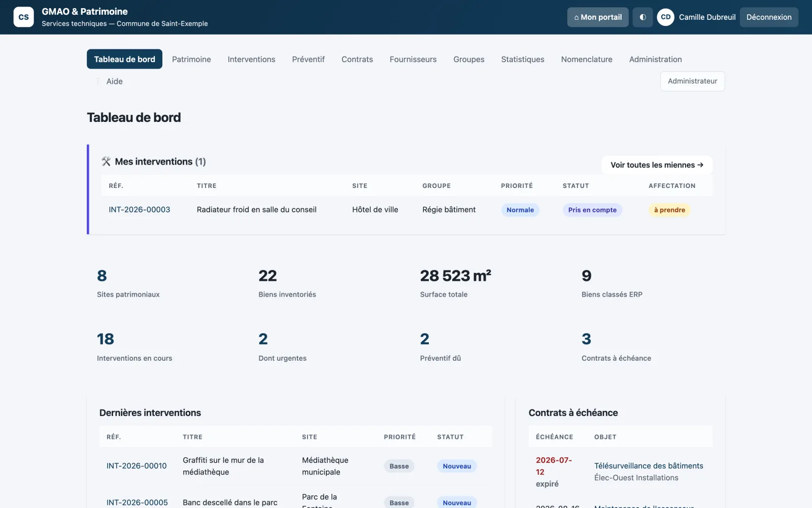Open intervention INT-2026-00003
This screenshot has height=508, width=812.
click(x=140, y=209)
